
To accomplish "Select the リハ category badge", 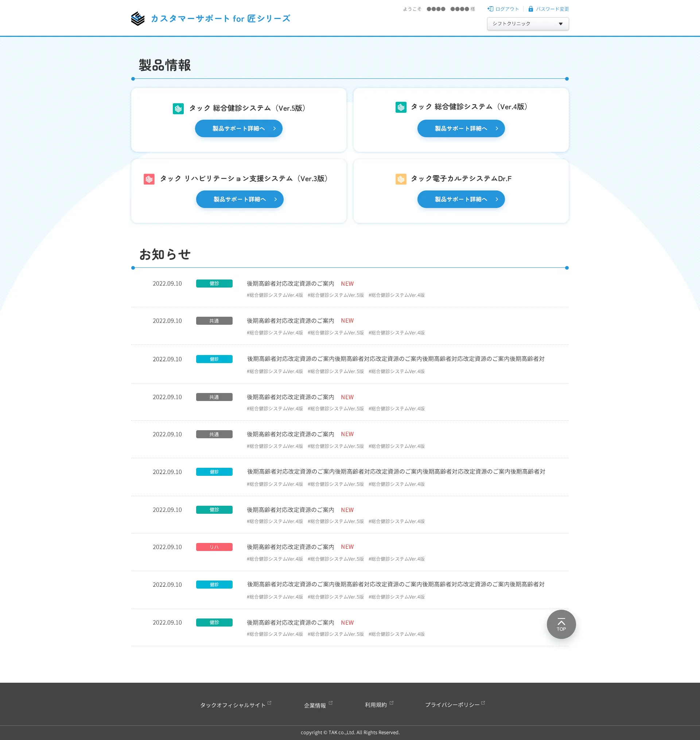I will (x=214, y=547).
